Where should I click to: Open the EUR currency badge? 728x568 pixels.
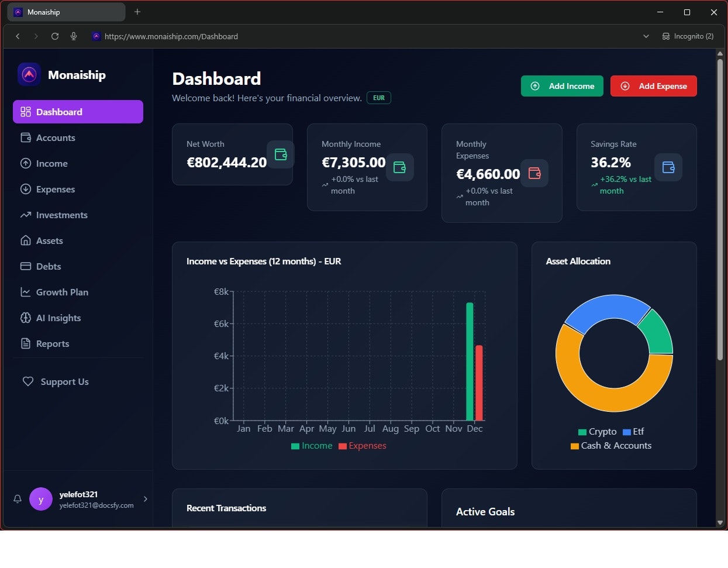(x=378, y=98)
